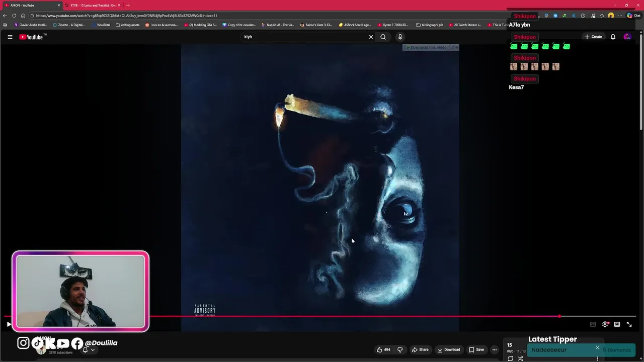Image resolution: width=644 pixels, height=362 pixels.
Task: Open the Clavier Arabe Intell... bookmark
Action: (31, 25)
